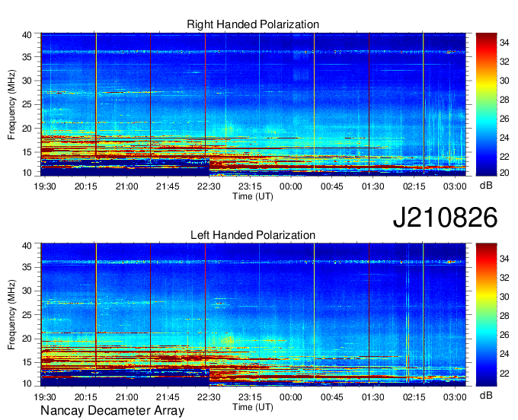This screenshot has height=420, width=518.
Task: Click the bottom colorbar's dB unit label
Action: pos(486,395)
